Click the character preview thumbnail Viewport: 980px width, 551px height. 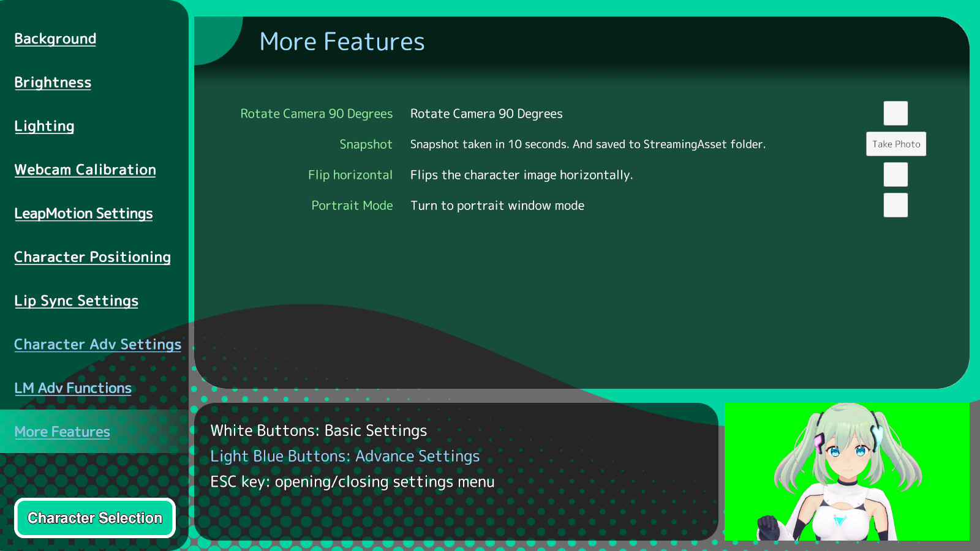847,471
